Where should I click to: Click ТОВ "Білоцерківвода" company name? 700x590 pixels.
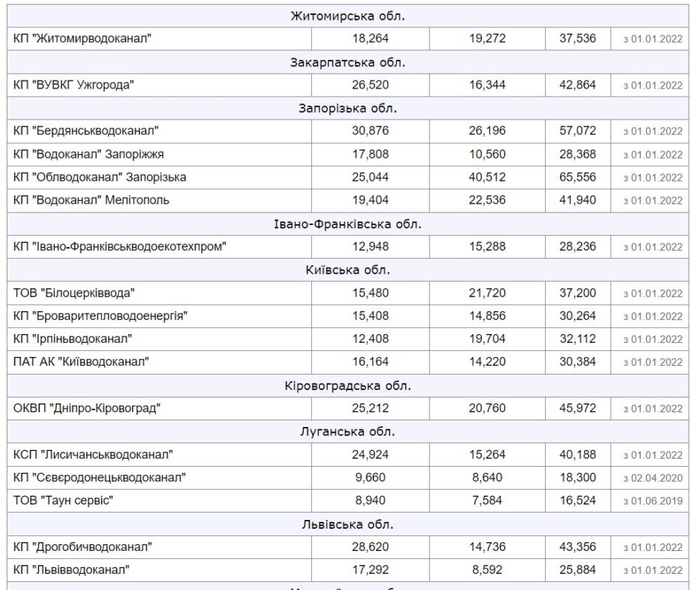click(x=74, y=293)
